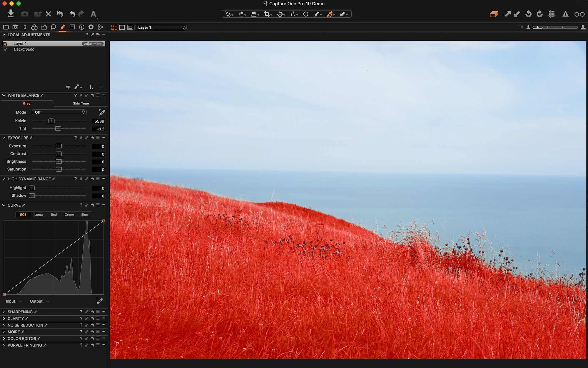Click the Kelvin value field 5589

(x=98, y=121)
